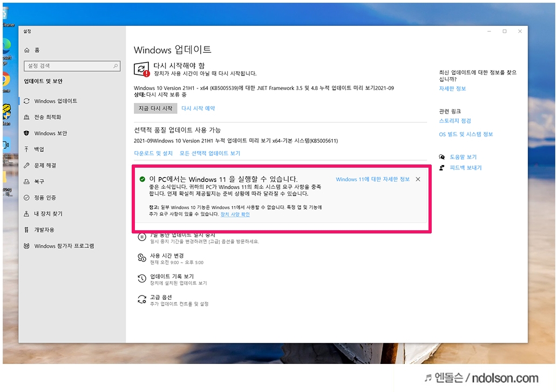This screenshot has width=558, height=392.
Task: Click the Windows 참가자 프로그램 icon
Action: pyautogui.click(x=26, y=246)
